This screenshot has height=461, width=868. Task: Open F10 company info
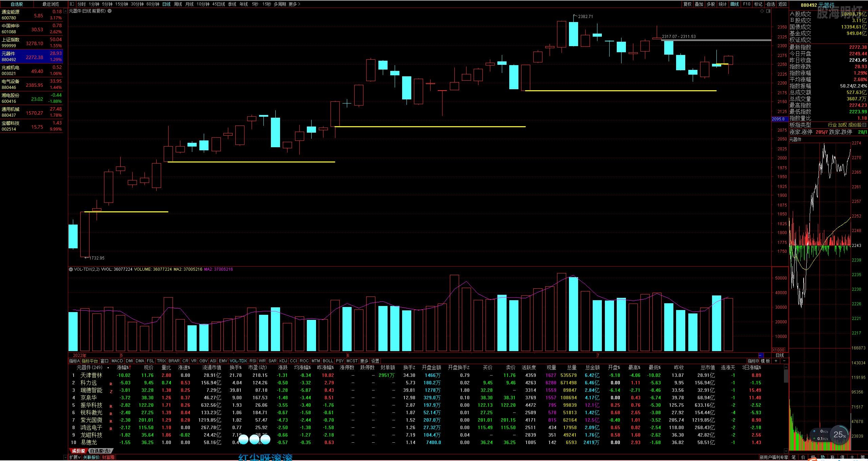point(746,4)
